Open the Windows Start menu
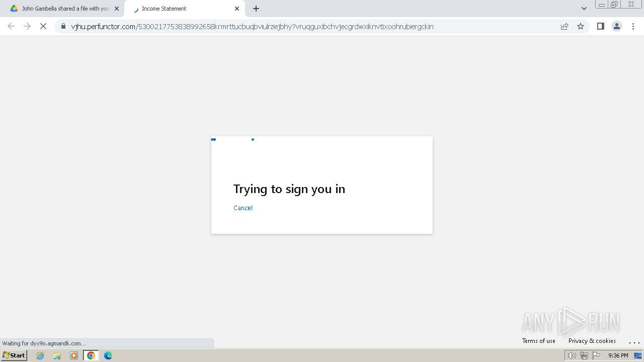644x362 pixels. point(14,355)
